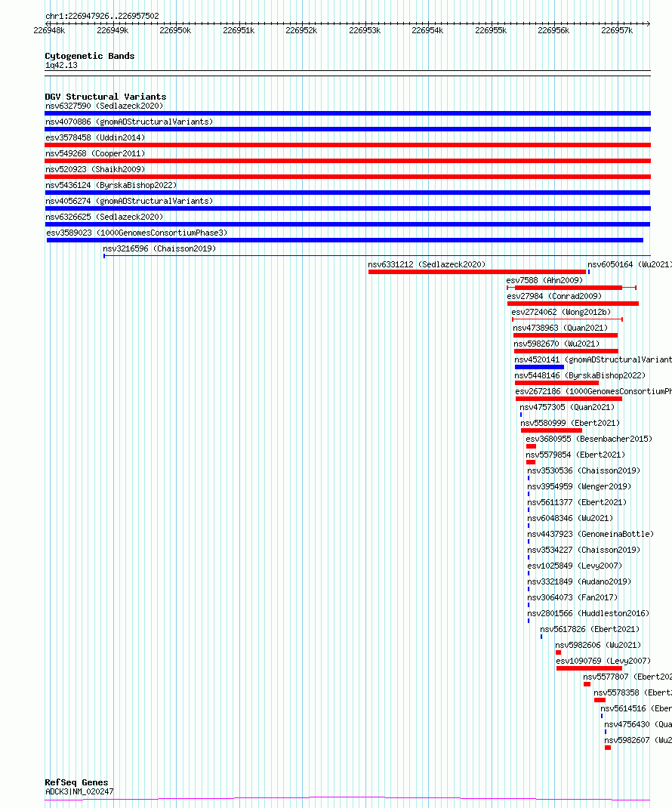Select the red bar under esv1090769
Viewport: 672px width, 808px height.
589,668
